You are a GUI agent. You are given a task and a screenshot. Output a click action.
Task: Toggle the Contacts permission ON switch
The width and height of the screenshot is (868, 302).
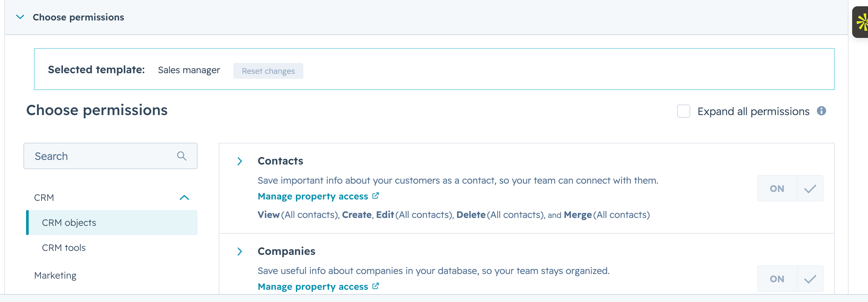pos(777,189)
